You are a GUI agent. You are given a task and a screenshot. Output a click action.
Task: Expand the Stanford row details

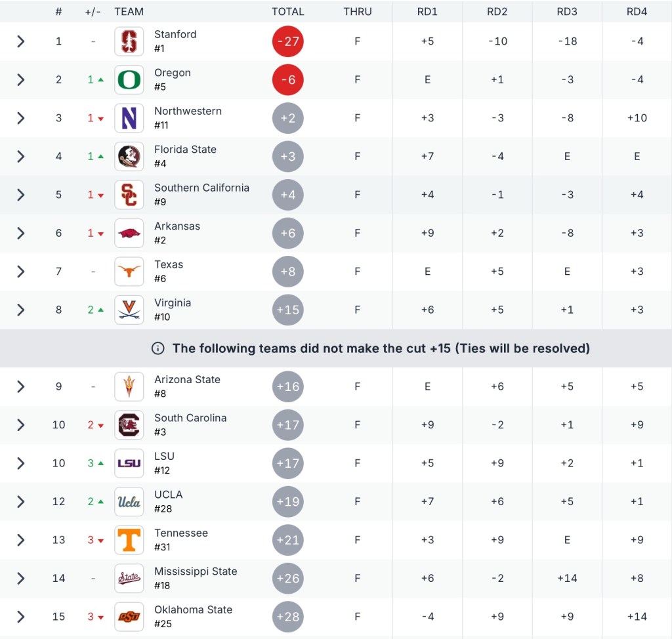pos(20,41)
